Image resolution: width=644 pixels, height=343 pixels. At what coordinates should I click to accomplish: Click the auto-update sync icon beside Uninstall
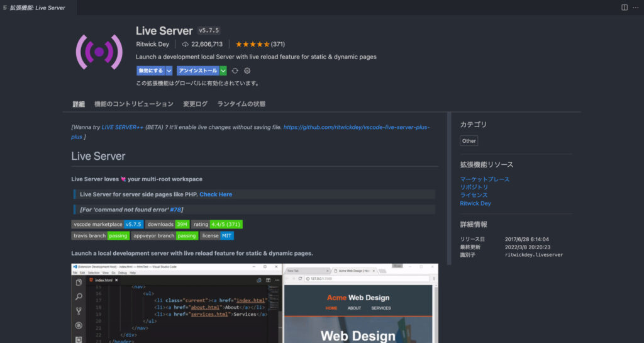point(235,71)
